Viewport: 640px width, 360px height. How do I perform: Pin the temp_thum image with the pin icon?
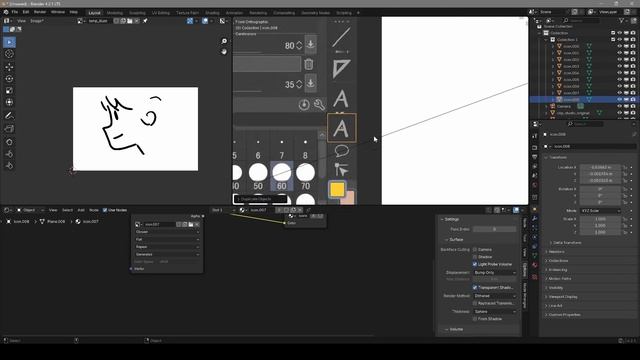(145, 21)
